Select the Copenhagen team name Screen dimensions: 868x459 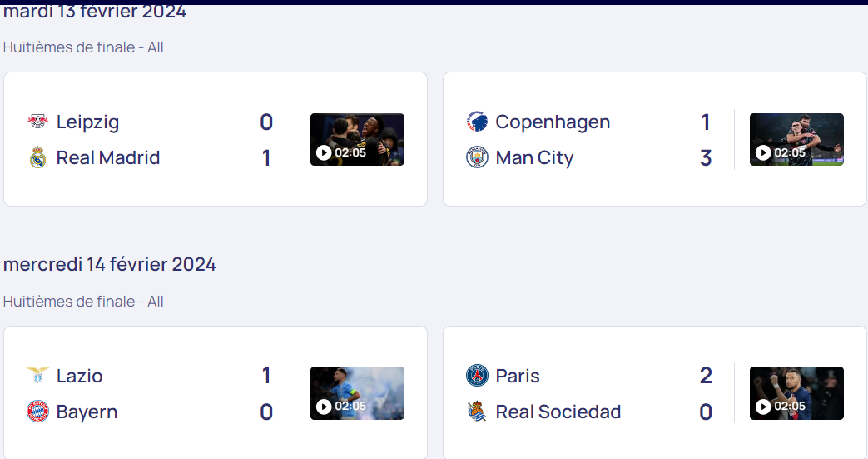click(x=553, y=122)
